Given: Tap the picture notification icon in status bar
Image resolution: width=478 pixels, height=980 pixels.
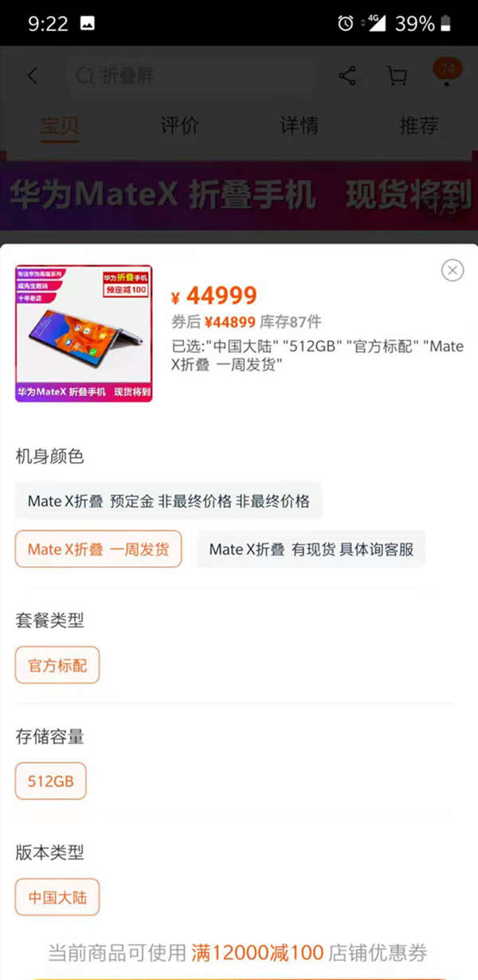Looking at the screenshot, I should (x=88, y=24).
